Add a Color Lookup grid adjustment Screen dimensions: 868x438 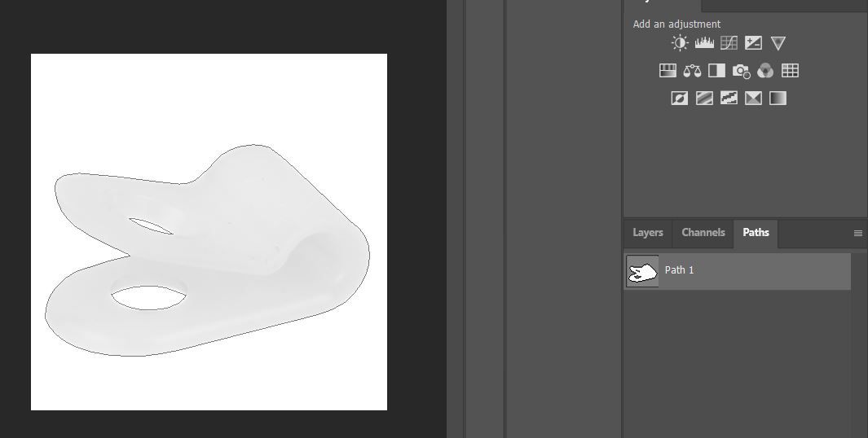point(790,71)
